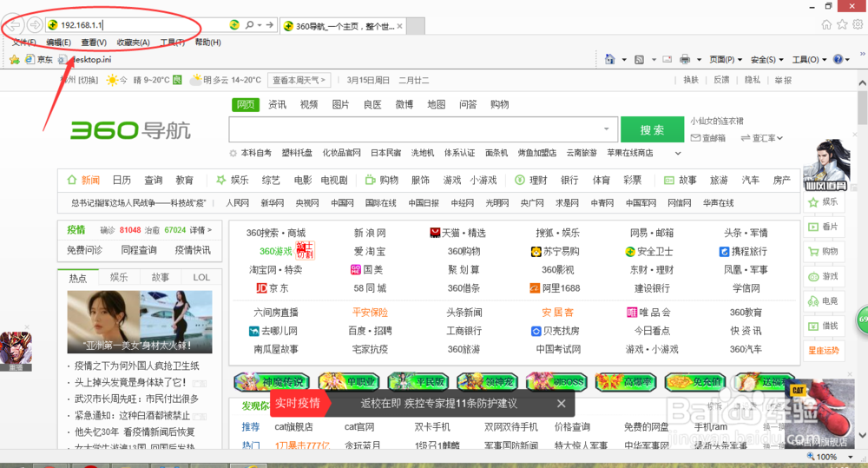This screenshot has height=468, width=868.
Task: Open the 免费问诊 link
Action: click(x=85, y=250)
